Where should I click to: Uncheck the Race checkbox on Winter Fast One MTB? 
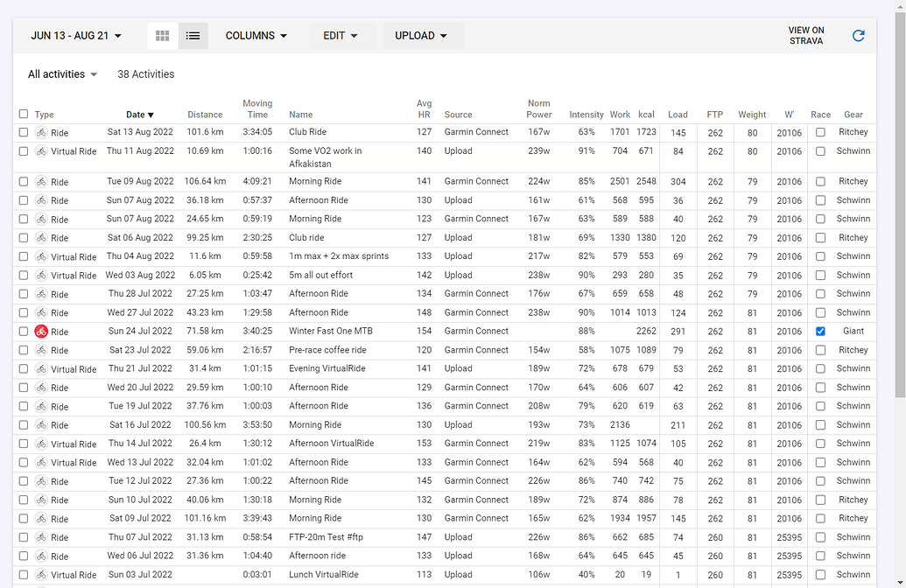coord(820,331)
